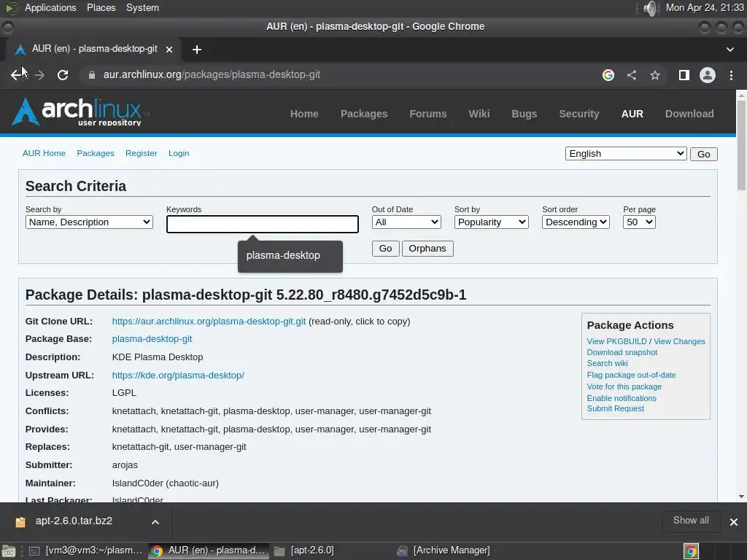The width and height of the screenshot is (747, 560).
Task: Open the Search by dropdown
Action: (89, 222)
